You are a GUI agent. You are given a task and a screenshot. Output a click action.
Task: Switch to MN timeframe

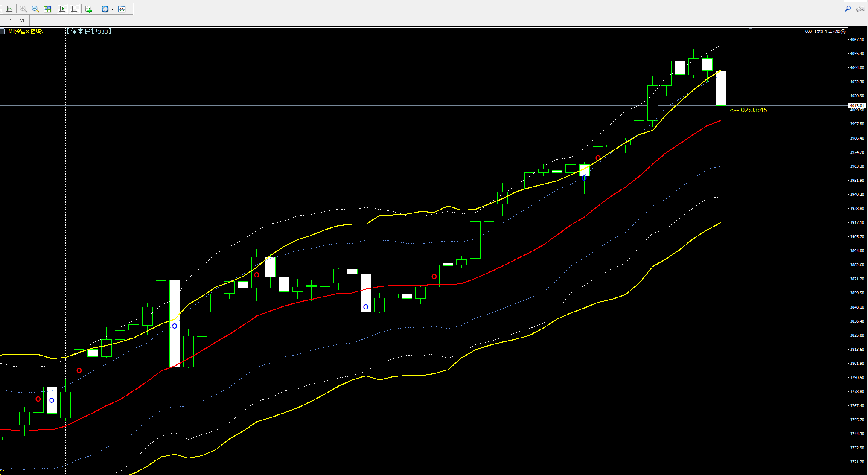click(23, 20)
